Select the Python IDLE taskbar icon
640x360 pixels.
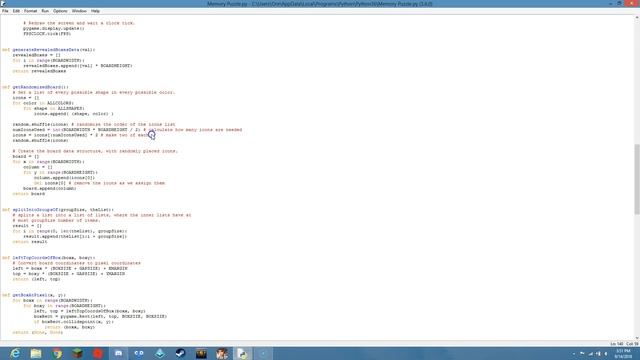242,353
